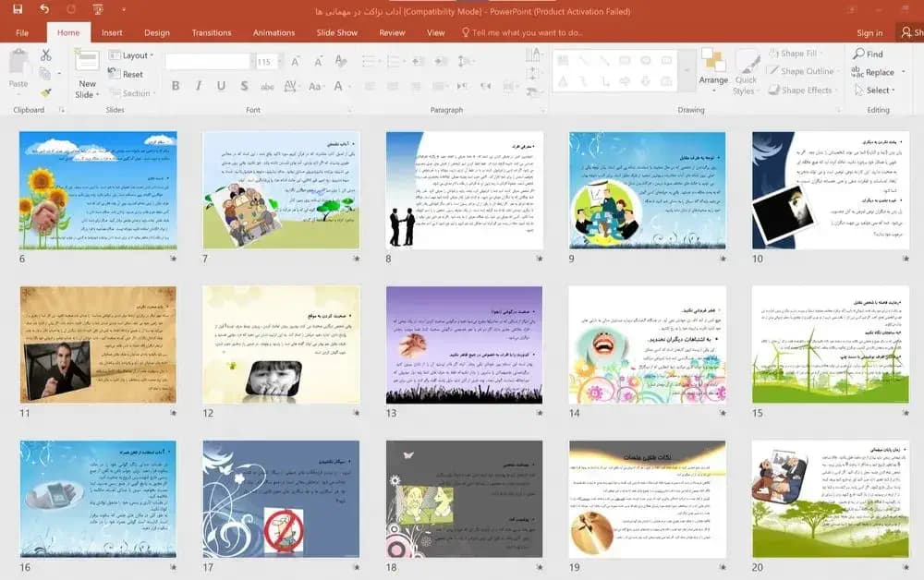The image size is (924, 580).
Task: Switch to the Slide Show tab
Action: pyautogui.click(x=337, y=32)
